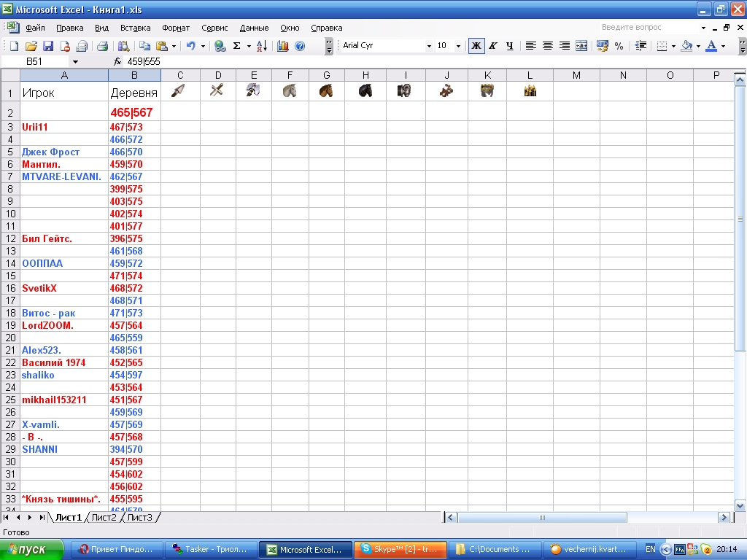Viewport: 747px width, 560px height.
Task: Open the Undo history dropdown arrow
Action: coord(203,46)
